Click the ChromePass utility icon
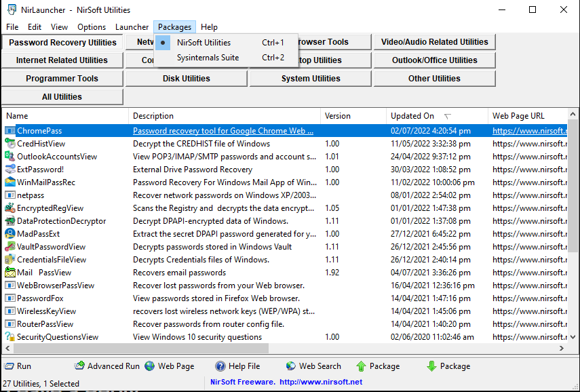Screen dimensions: 580x392 [10, 131]
